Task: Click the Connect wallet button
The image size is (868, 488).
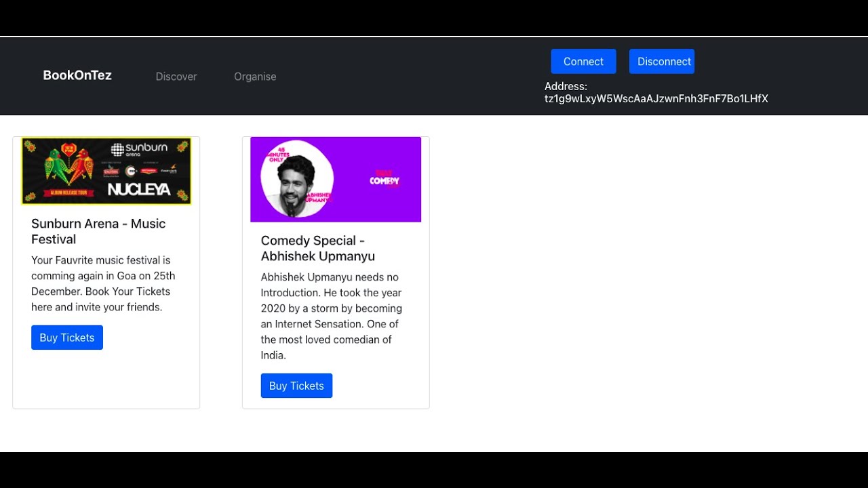Action: 583,61
